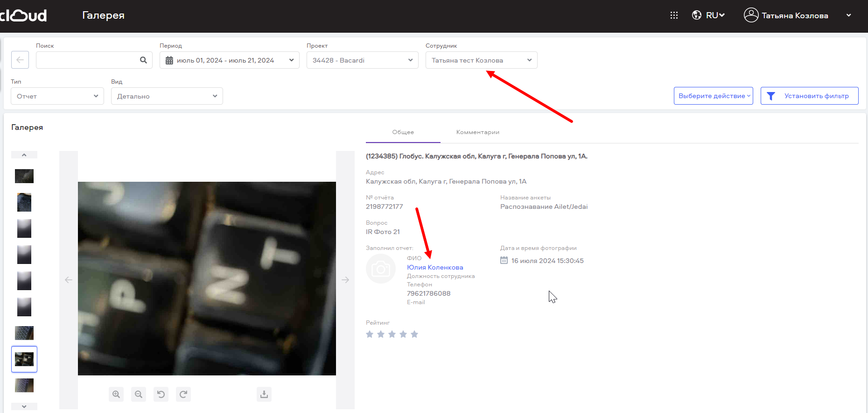Click the back arrow button near search
The image size is (868, 413).
click(20, 60)
